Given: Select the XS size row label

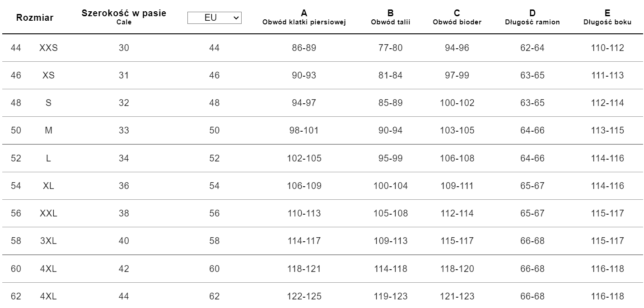Looking at the screenshot, I should point(49,75).
